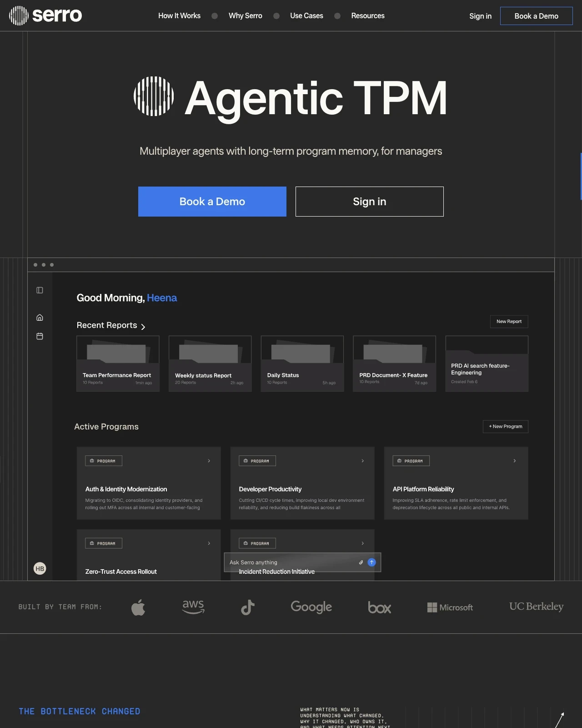Open How It Works menu
Viewport: 582px width, 728px height.
pyautogui.click(x=179, y=15)
